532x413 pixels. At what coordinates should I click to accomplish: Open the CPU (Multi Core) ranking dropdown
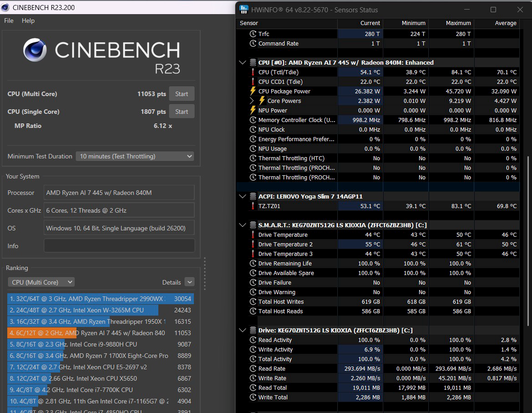click(41, 282)
